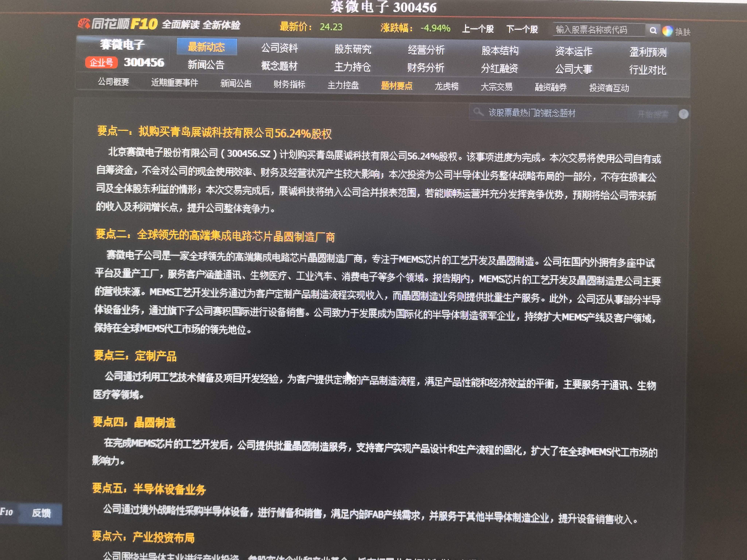Click the colorful skin-change icon

coord(667,31)
